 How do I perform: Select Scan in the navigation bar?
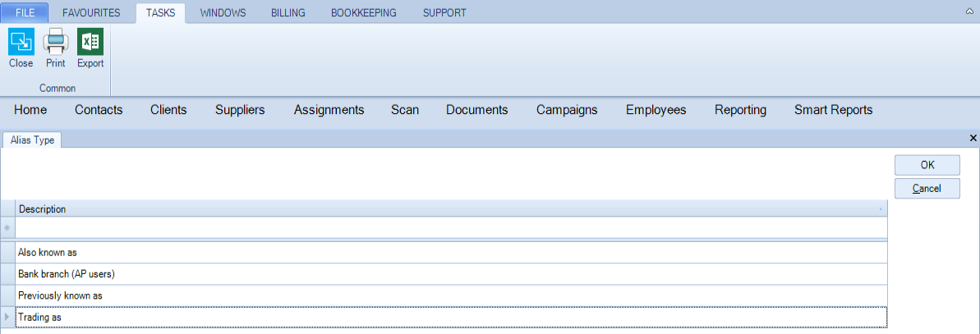tap(405, 110)
